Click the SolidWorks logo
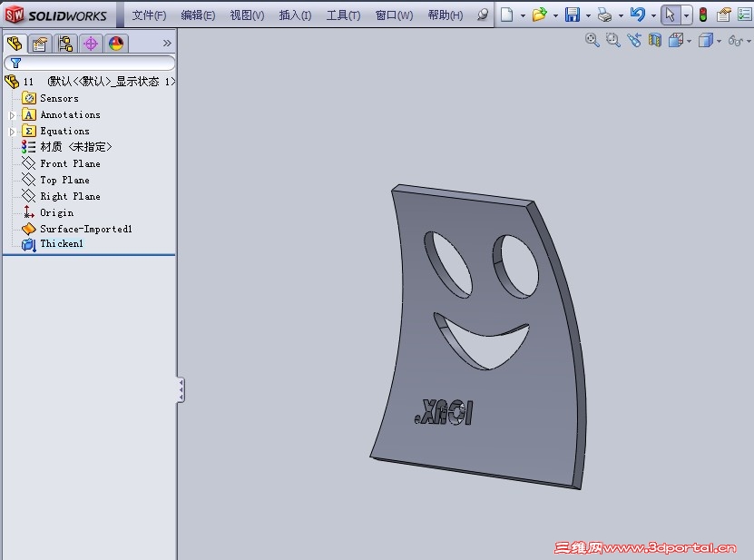Viewport: 754px width, 560px height. 56,15
